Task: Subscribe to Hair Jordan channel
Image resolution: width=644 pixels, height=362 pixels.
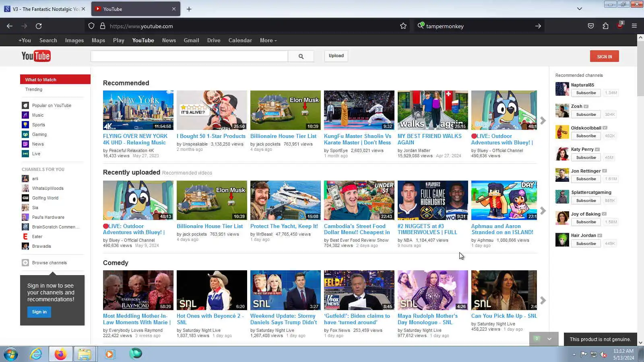Action: coord(586,243)
